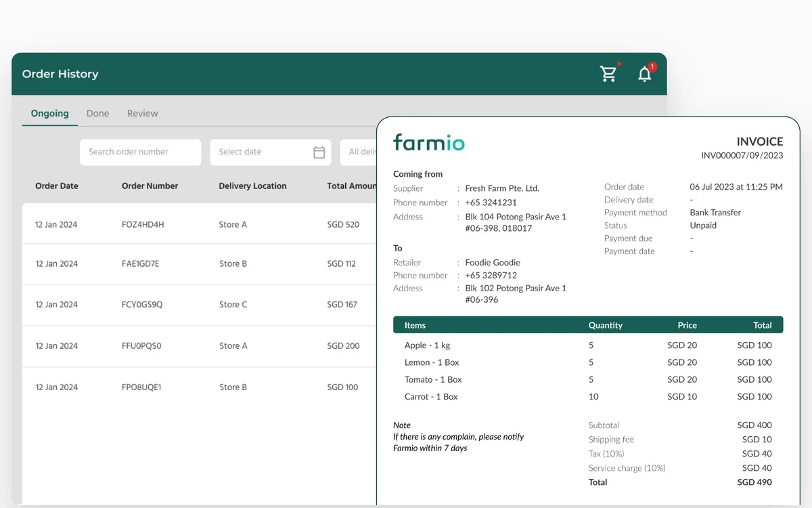Click the Subtotal SGD 400 amount
812x508 pixels.
(x=754, y=425)
